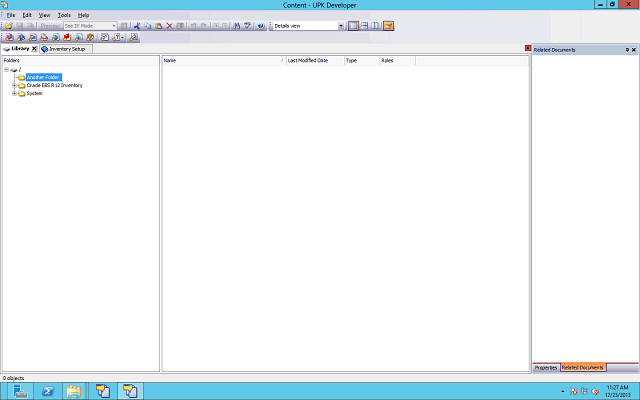This screenshot has width=640, height=400.
Task: Open the Help menu
Action: [x=84, y=15]
